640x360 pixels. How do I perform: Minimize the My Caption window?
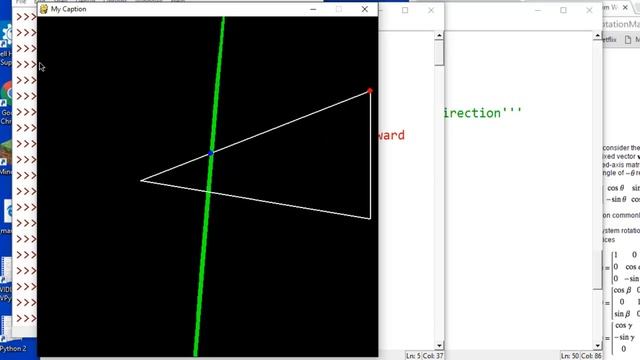pyautogui.click(x=313, y=9)
